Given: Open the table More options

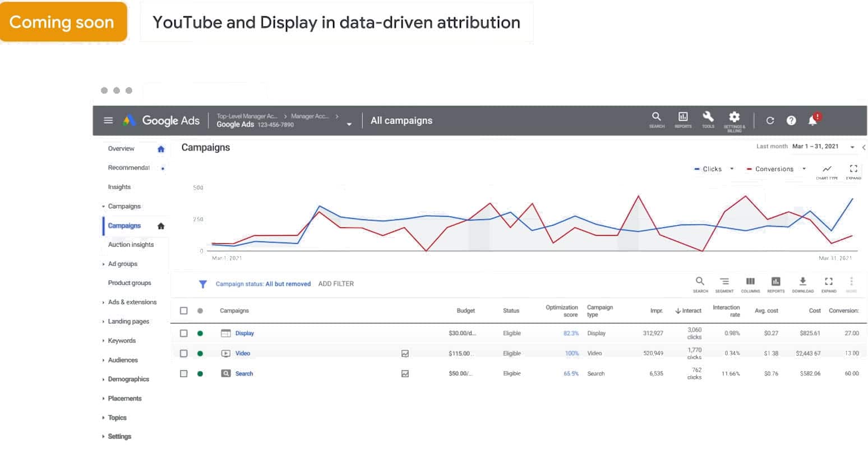Looking at the screenshot, I should coord(851,284).
